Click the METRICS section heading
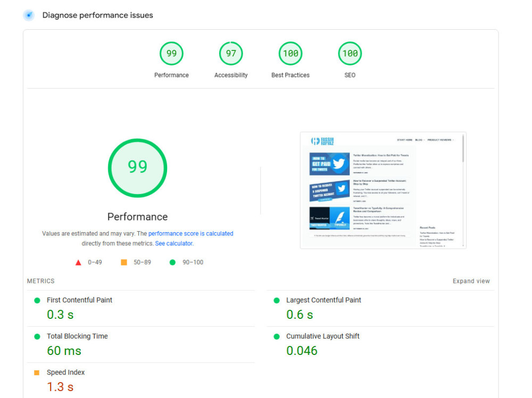Viewport: 532px width, 398px height. click(x=41, y=281)
